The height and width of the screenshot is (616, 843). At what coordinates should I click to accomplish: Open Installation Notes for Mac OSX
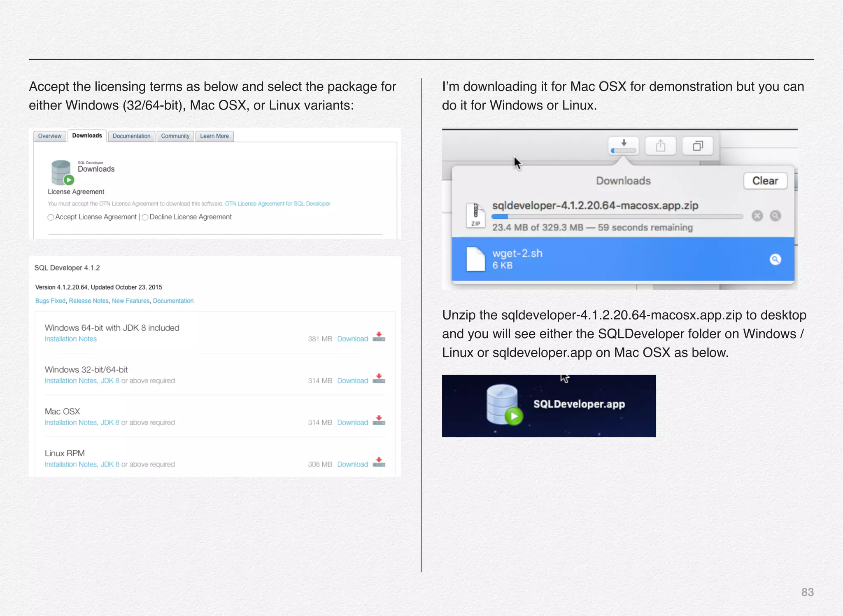71,422
